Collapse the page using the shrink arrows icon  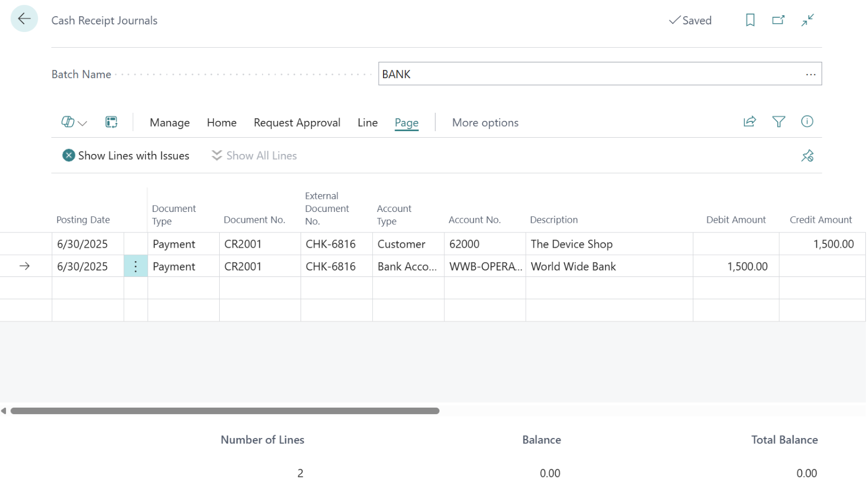pos(807,20)
